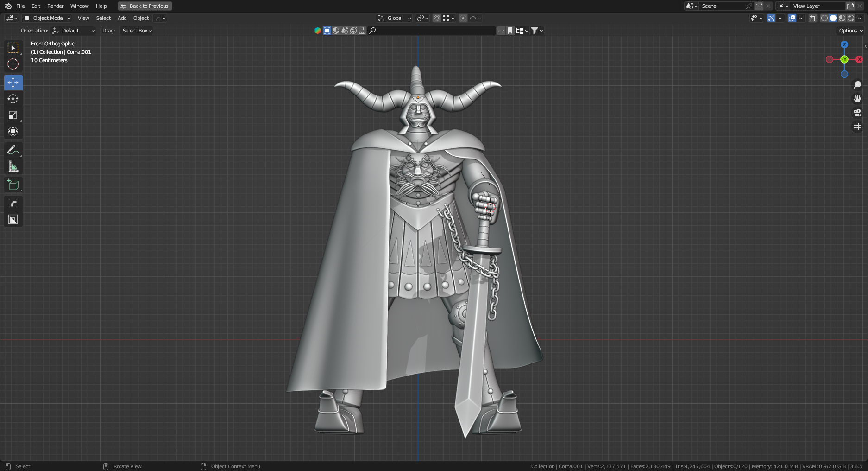Switch to Rendered shading mode

(851, 18)
